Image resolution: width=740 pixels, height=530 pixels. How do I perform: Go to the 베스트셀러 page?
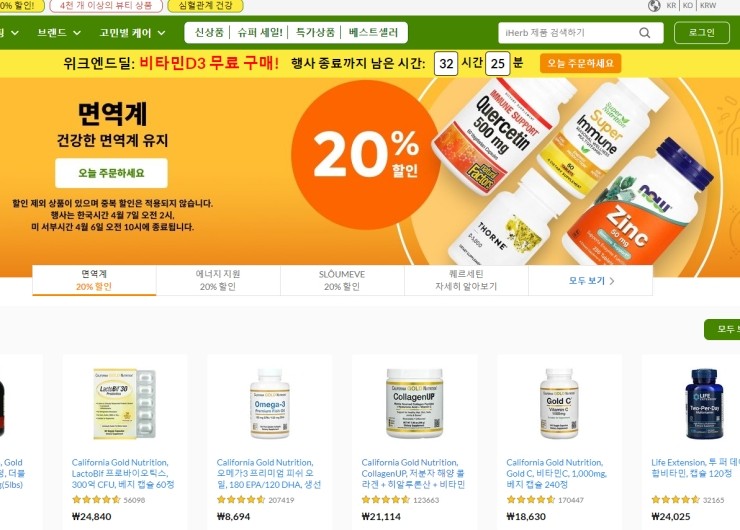click(x=373, y=33)
